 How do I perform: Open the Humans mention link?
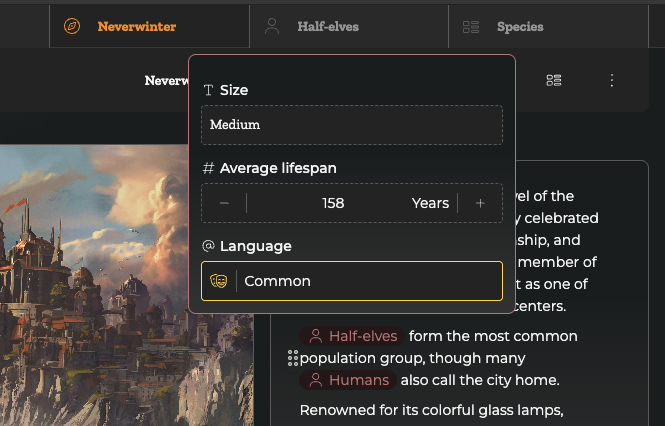[x=348, y=380]
